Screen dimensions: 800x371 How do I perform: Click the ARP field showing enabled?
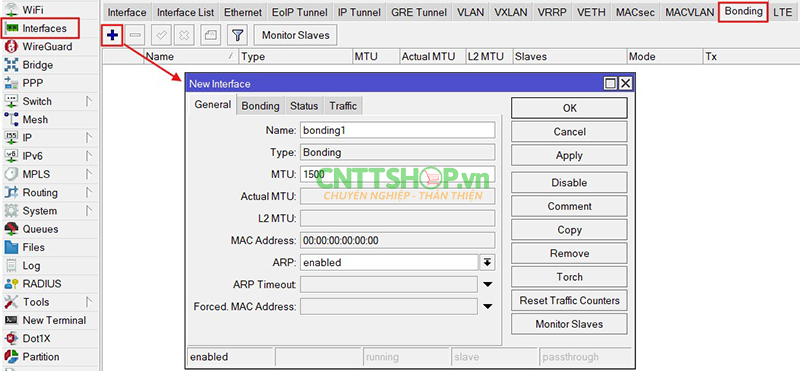pyautogui.click(x=389, y=262)
